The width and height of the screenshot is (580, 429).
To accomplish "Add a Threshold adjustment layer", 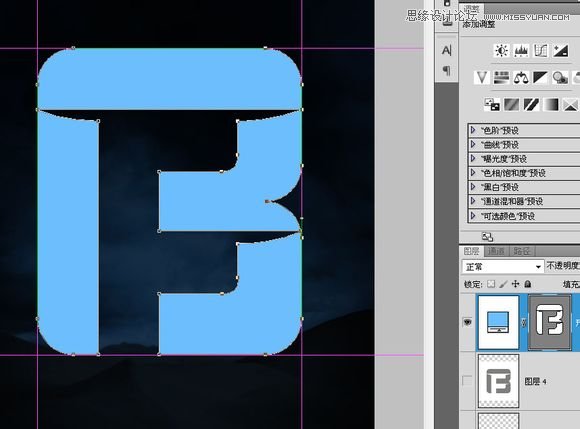I will tap(531, 105).
